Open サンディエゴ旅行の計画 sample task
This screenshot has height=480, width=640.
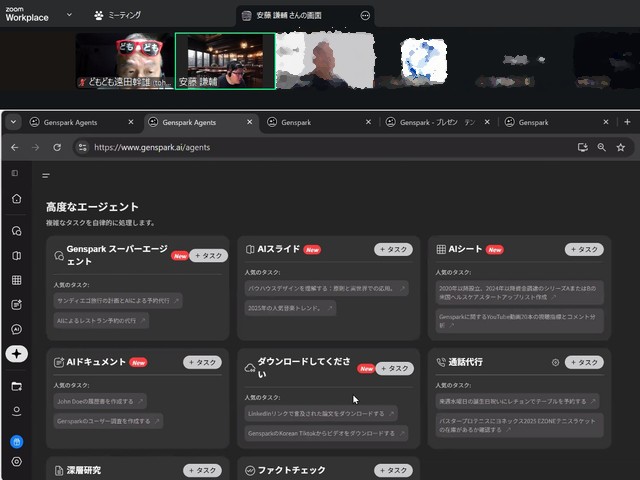pos(118,301)
